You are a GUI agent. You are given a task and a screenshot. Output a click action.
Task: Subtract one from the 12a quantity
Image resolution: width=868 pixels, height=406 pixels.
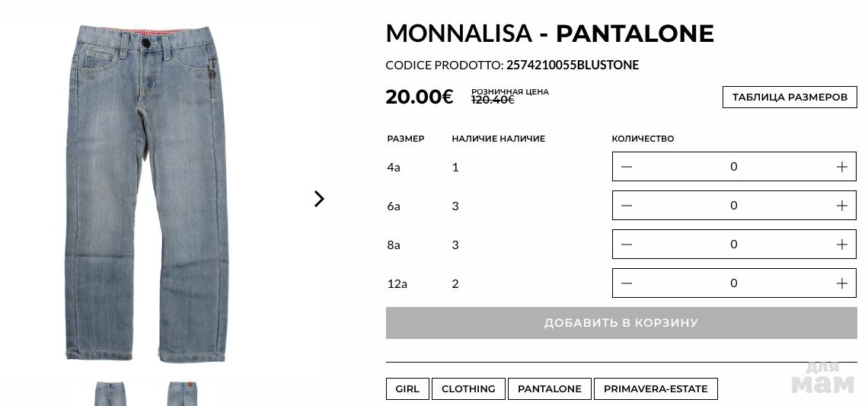tap(627, 283)
